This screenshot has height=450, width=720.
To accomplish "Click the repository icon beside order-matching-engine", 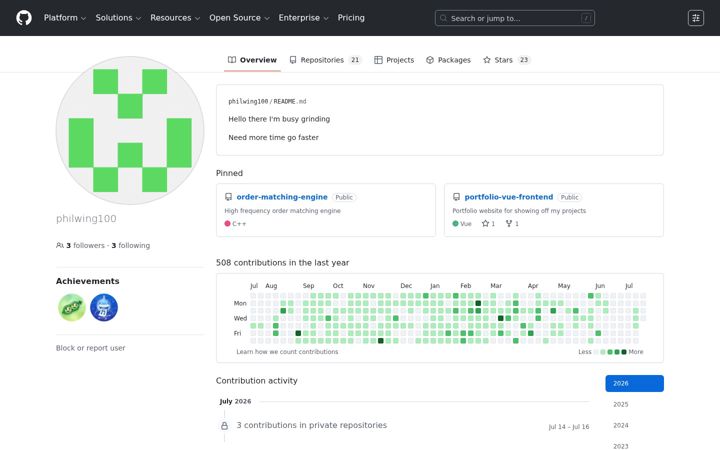I will tap(228, 197).
